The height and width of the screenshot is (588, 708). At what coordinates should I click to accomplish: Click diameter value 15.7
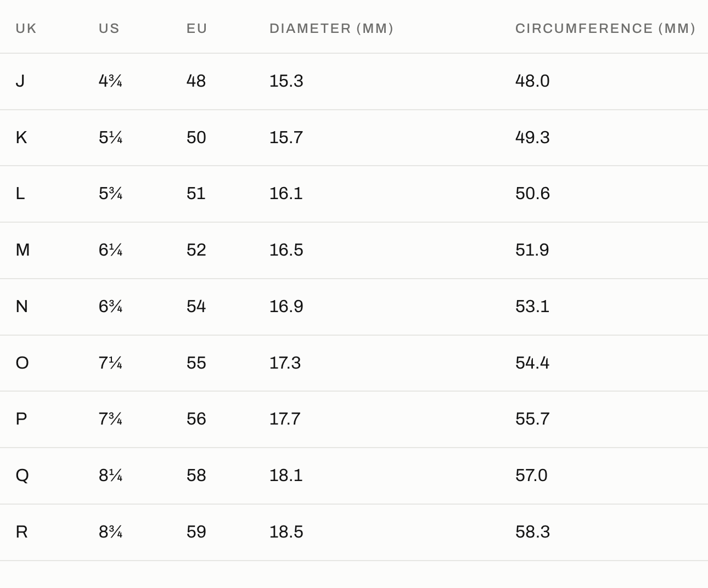pos(286,138)
